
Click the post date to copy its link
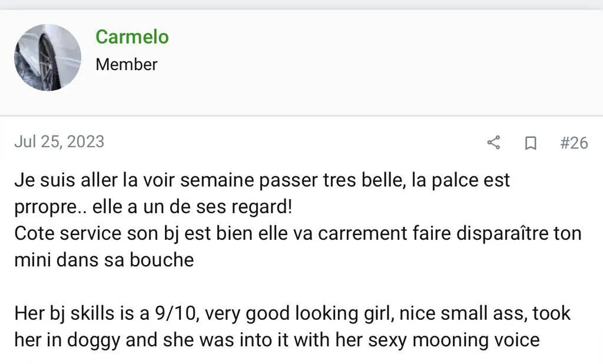tap(59, 141)
